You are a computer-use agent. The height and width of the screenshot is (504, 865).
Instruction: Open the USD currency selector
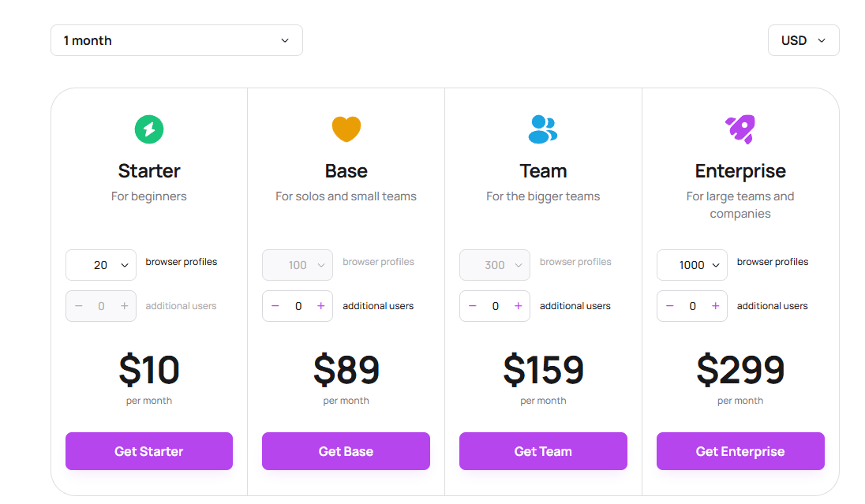click(x=803, y=40)
